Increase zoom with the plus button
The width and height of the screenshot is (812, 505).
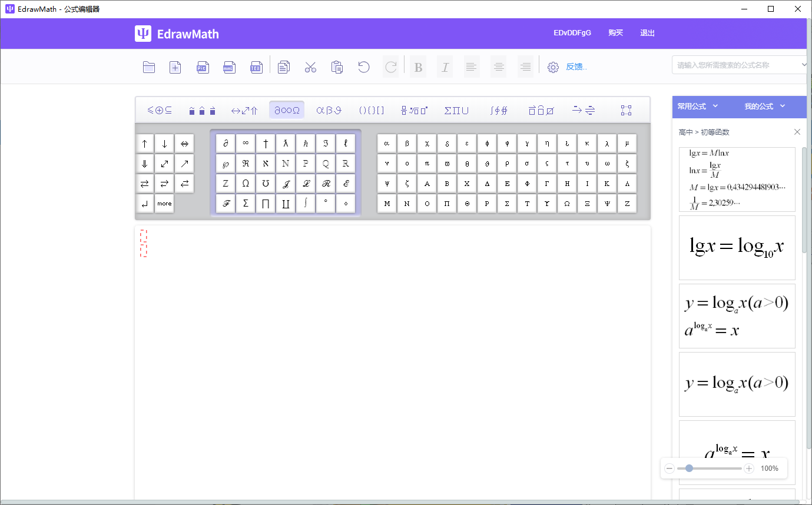tap(749, 469)
